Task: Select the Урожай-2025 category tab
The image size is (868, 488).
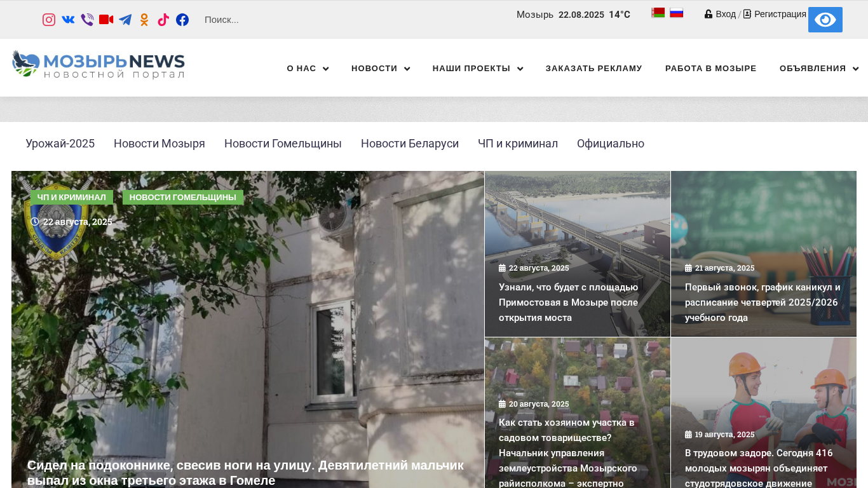Action: tap(60, 144)
